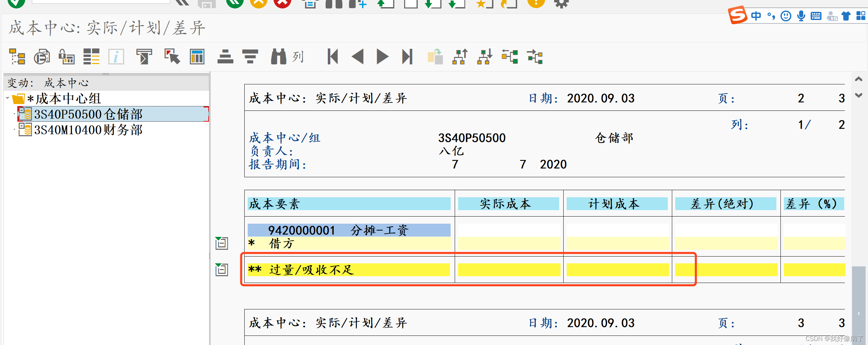The width and height of the screenshot is (868, 345).
Task: Click the Sogou input method S logo
Action: coord(737,15)
